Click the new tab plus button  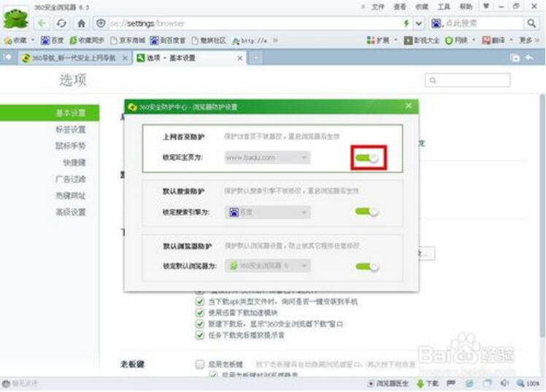coord(256,58)
